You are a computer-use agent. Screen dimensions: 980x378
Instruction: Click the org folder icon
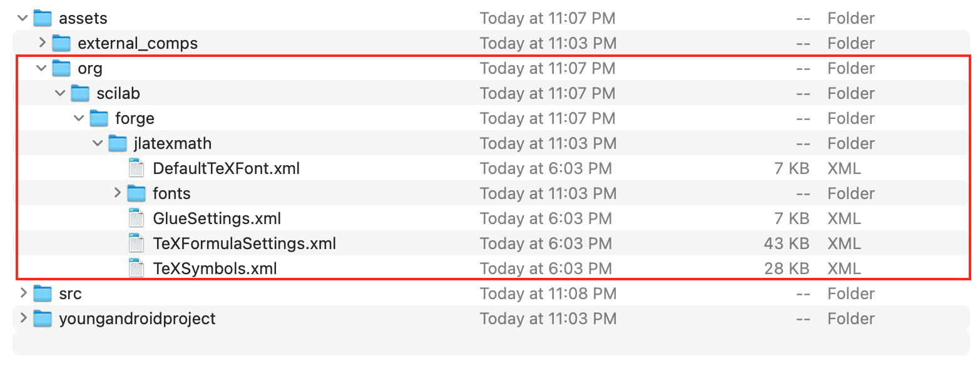click(x=61, y=68)
